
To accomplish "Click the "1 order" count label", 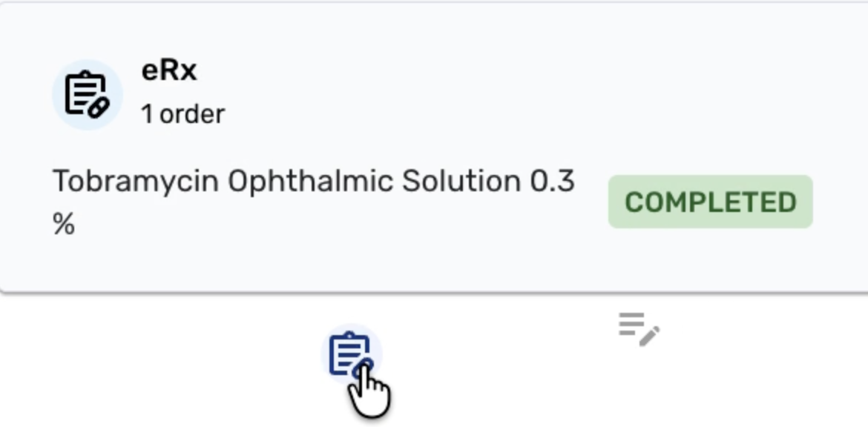I will 183,114.
